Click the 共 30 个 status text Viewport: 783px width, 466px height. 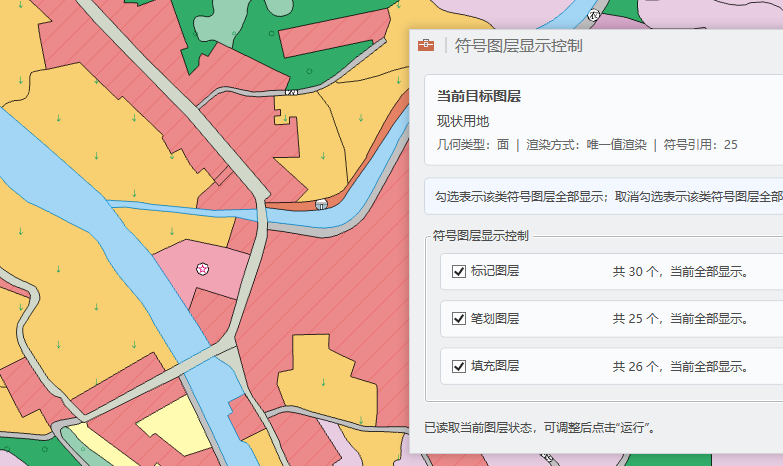pos(680,271)
